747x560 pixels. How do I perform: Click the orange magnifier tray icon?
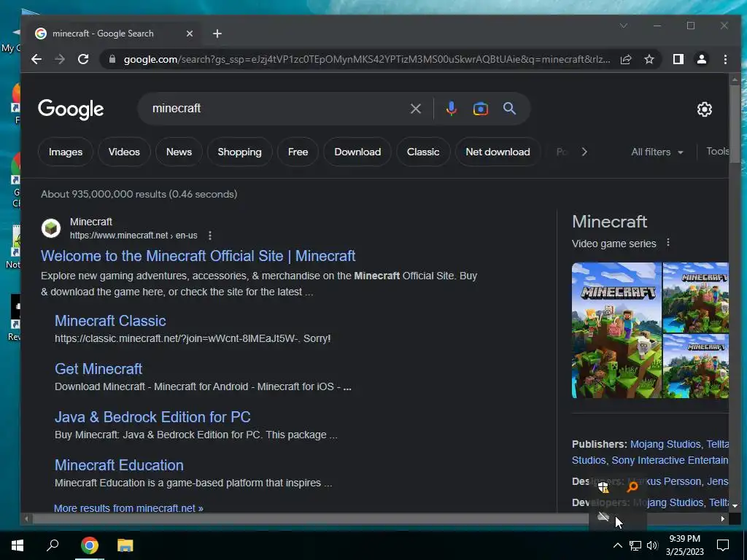point(632,486)
